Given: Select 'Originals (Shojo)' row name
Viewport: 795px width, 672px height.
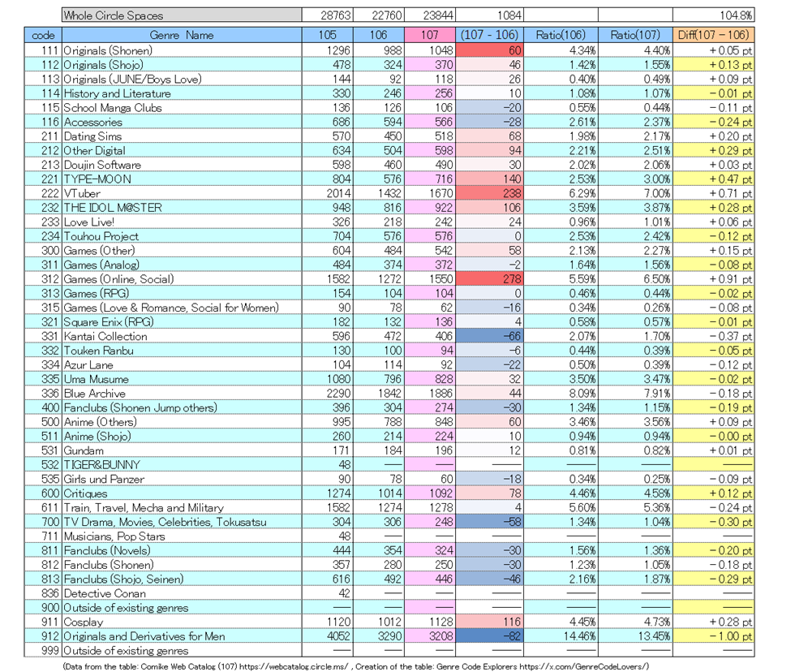Looking at the screenshot, I should tap(182, 64).
